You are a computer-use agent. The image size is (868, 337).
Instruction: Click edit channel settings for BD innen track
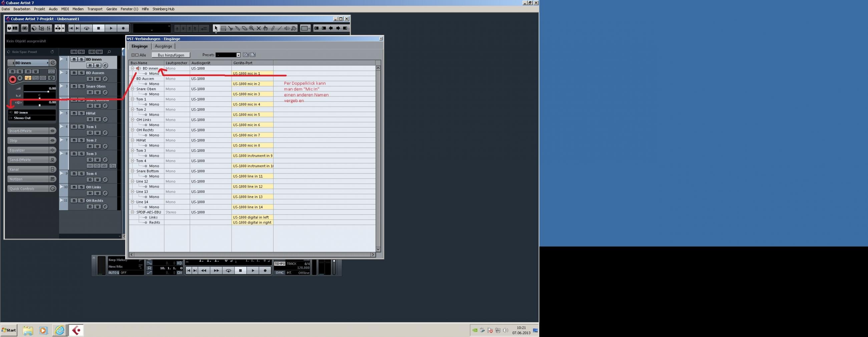coord(105,65)
